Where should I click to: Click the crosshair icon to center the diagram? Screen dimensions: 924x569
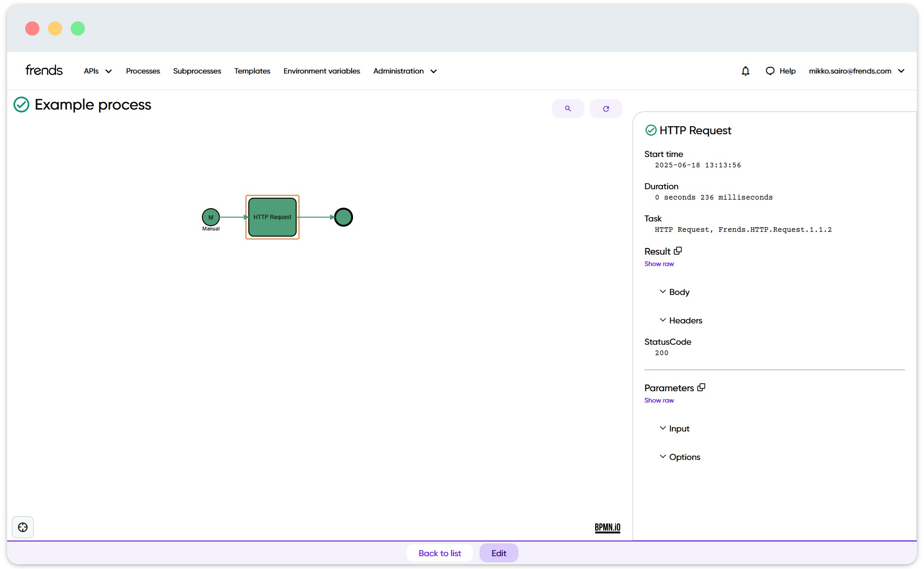pos(22,527)
